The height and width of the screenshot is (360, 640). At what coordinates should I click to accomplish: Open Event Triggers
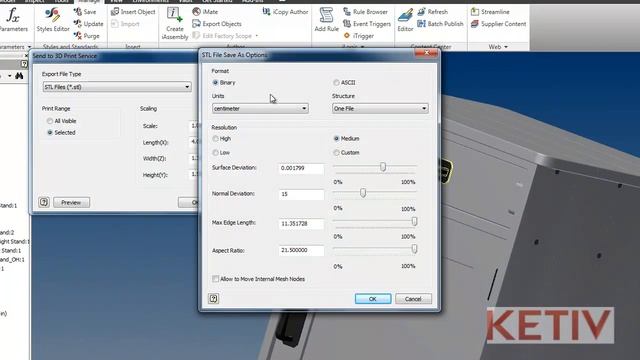tap(367, 24)
